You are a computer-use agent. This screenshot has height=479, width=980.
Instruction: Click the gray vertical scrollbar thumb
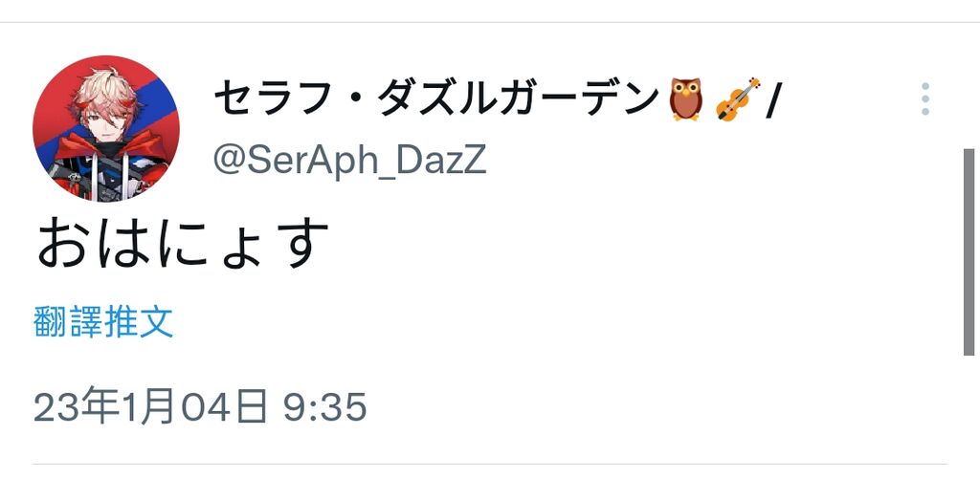tap(968, 250)
